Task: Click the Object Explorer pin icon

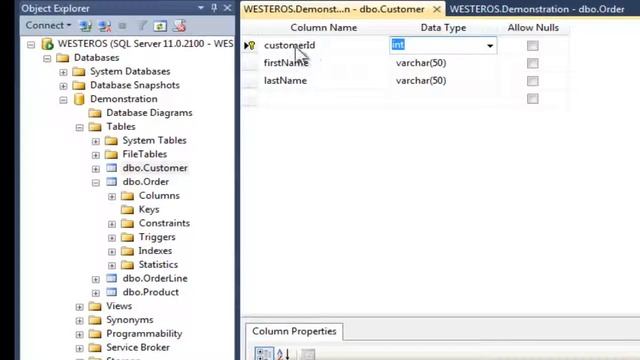Action: [214, 8]
